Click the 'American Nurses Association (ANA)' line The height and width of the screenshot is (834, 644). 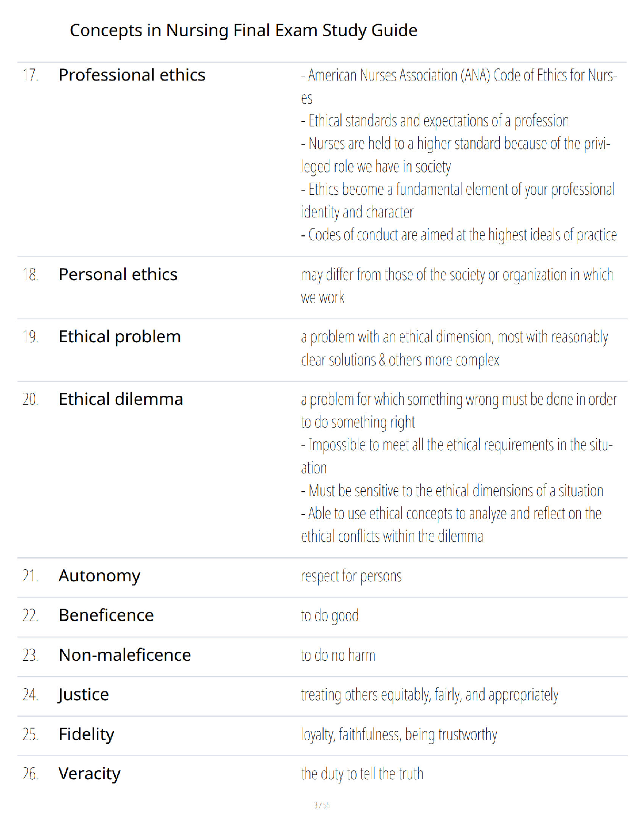[x=459, y=87]
